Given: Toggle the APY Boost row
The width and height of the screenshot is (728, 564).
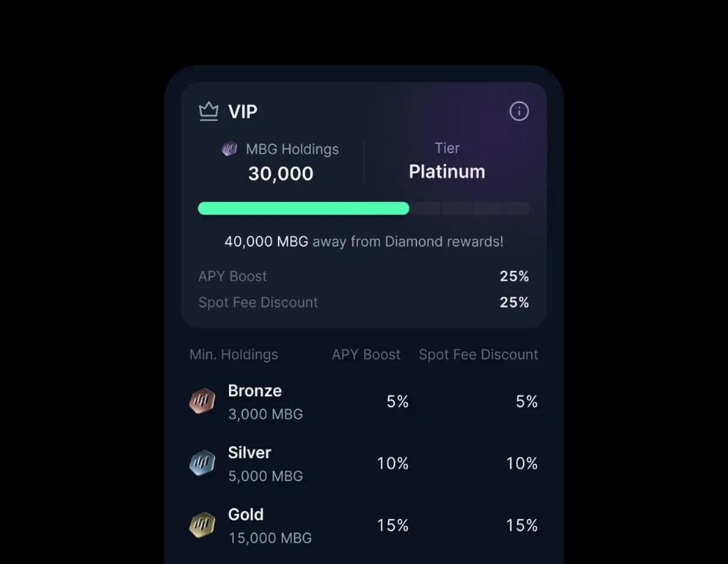Looking at the screenshot, I should pos(363,276).
